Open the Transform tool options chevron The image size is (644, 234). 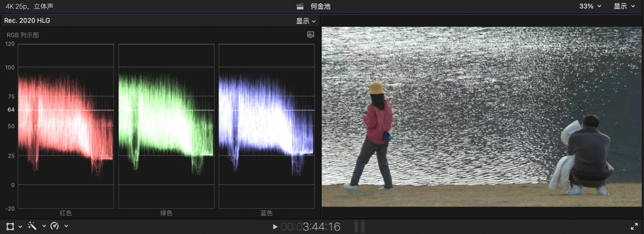click(20, 226)
